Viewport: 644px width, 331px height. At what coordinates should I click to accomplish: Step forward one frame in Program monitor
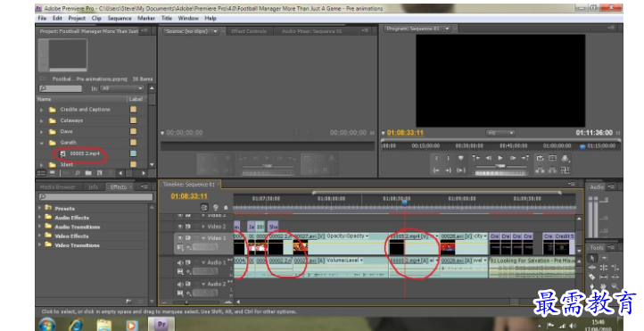513,158
